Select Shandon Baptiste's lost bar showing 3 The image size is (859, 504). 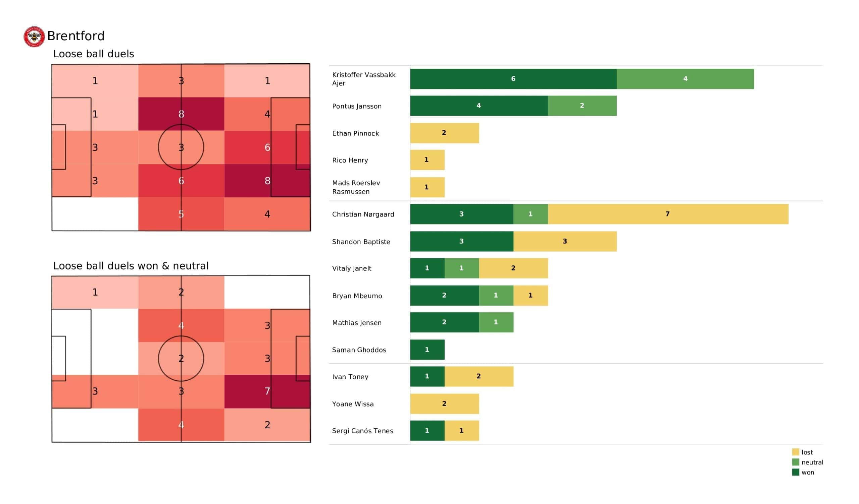(x=565, y=241)
